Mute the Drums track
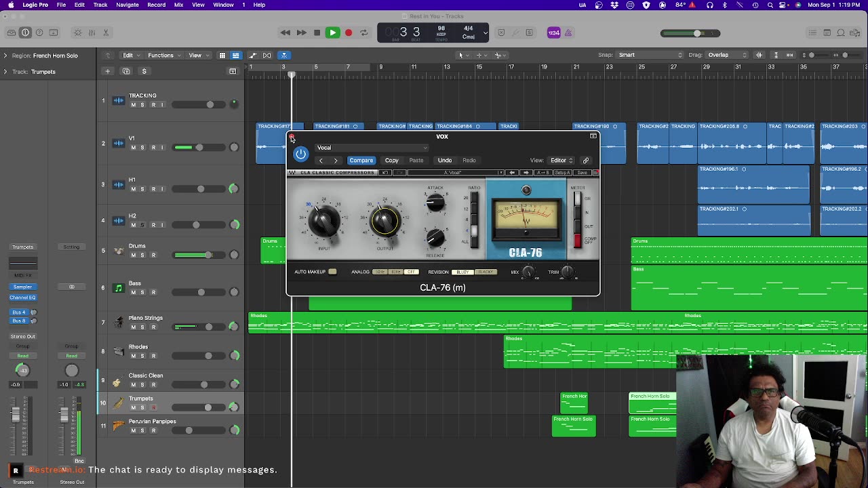The height and width of the screenshot is (488, 868). (133, 256)
